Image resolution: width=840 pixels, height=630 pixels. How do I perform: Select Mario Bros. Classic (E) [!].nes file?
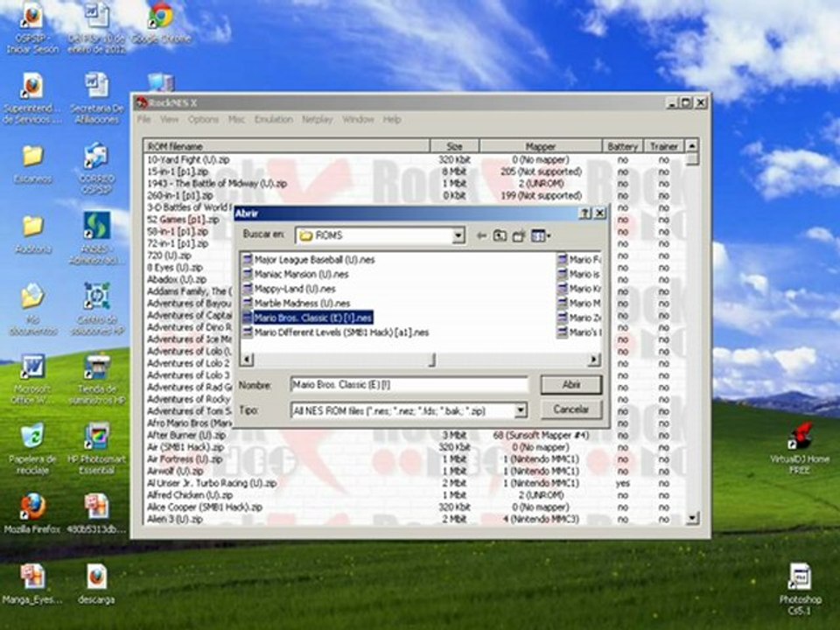[307, 318]
